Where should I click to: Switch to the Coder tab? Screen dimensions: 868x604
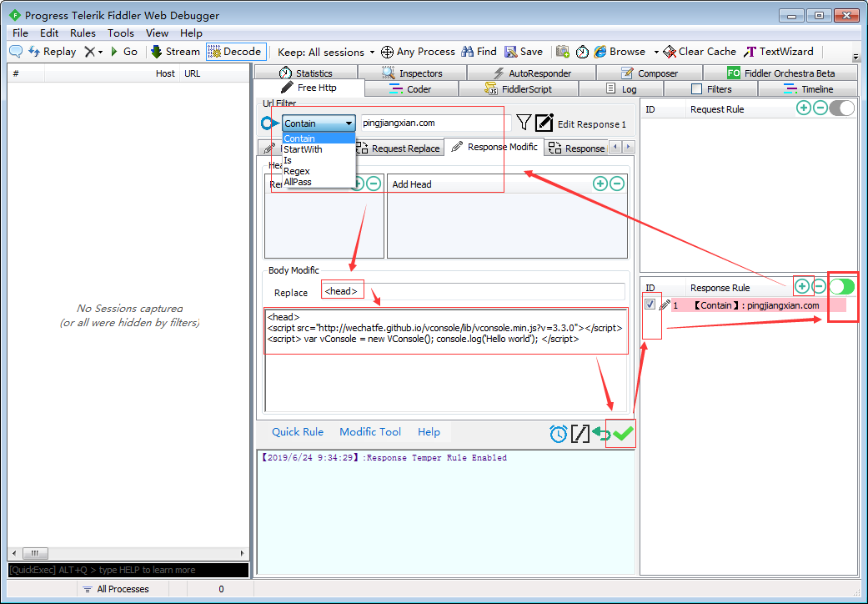(x=411, y=89)
